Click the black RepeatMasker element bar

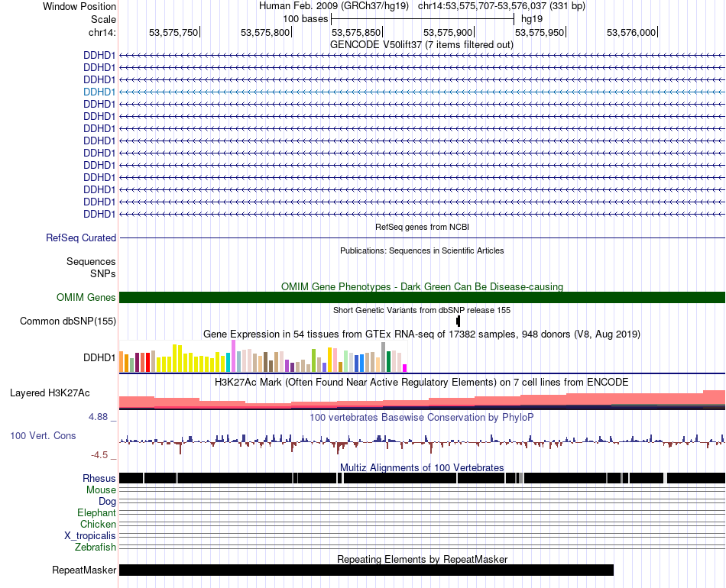point(366,570)
